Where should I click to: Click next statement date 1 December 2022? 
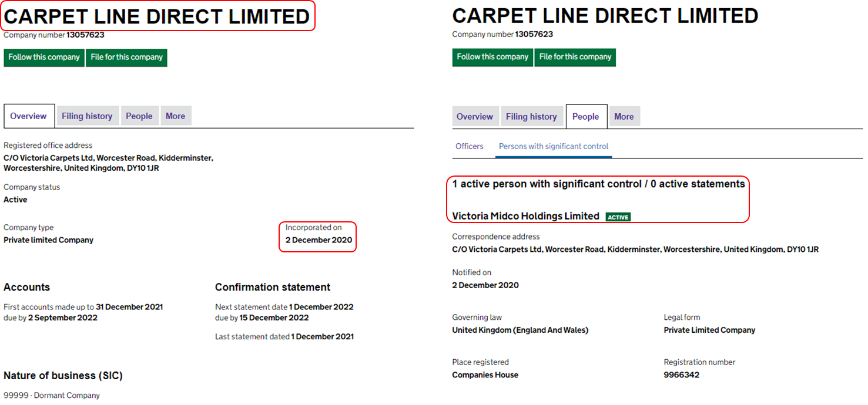(x=321, y=307)
